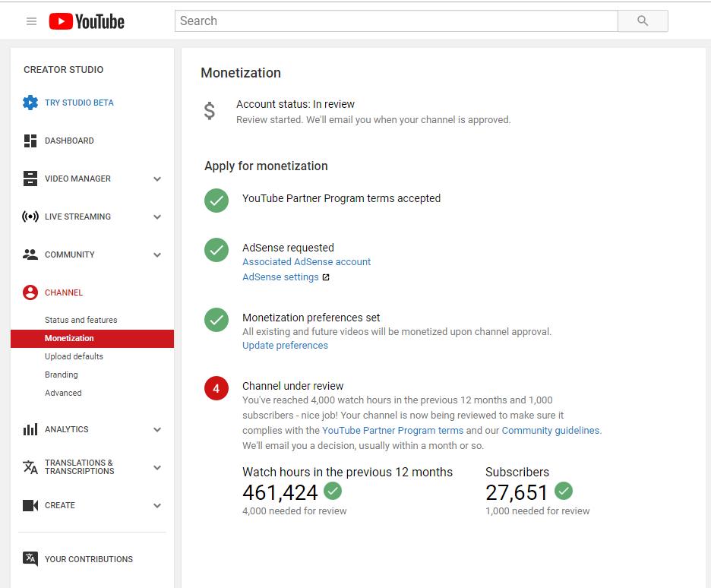Click the Partner Program terms green checkmark
Screen dimensions: 711x588
pos(216,201)
